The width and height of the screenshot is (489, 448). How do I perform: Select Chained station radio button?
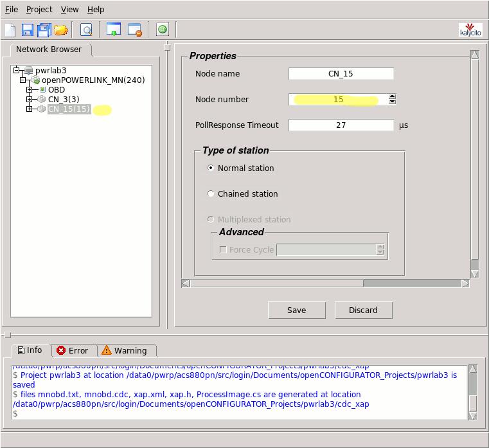(x=211, y=193)
